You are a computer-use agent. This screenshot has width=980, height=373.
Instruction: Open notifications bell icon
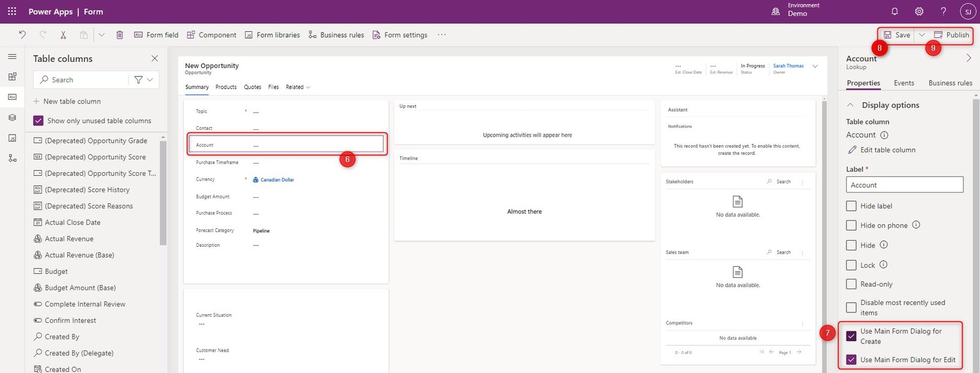[895, 12]
